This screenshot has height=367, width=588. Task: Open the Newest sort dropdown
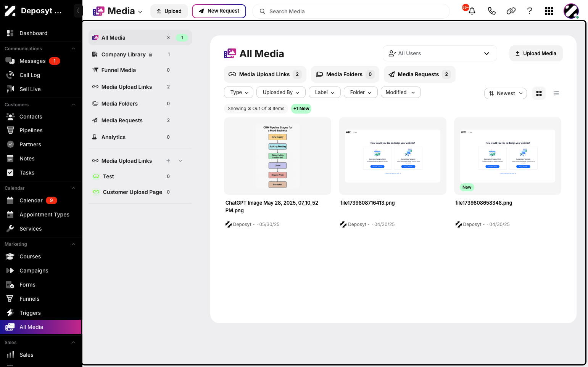[x=506, y=93]
